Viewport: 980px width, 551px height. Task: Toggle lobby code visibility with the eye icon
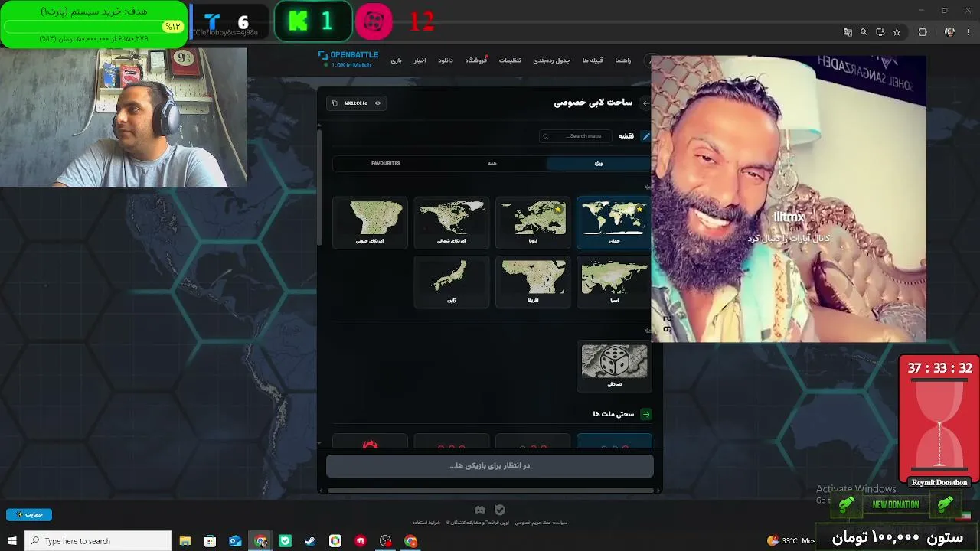(377, 103)
